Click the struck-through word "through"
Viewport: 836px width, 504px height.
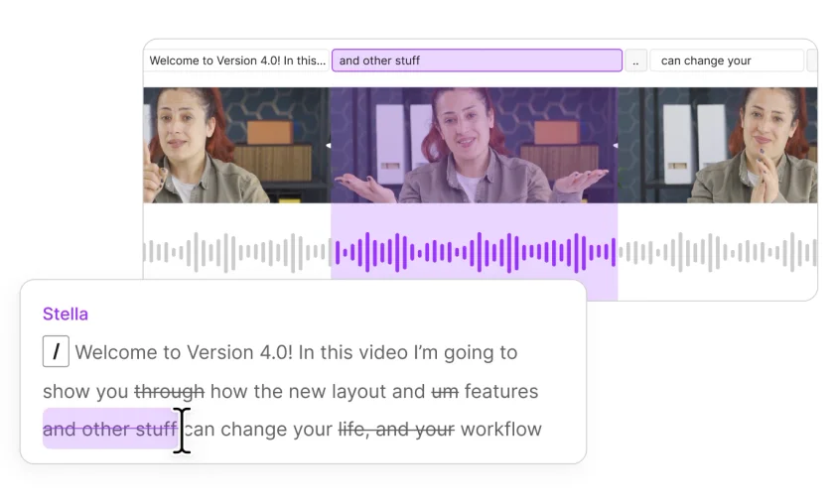pos(169,391)
